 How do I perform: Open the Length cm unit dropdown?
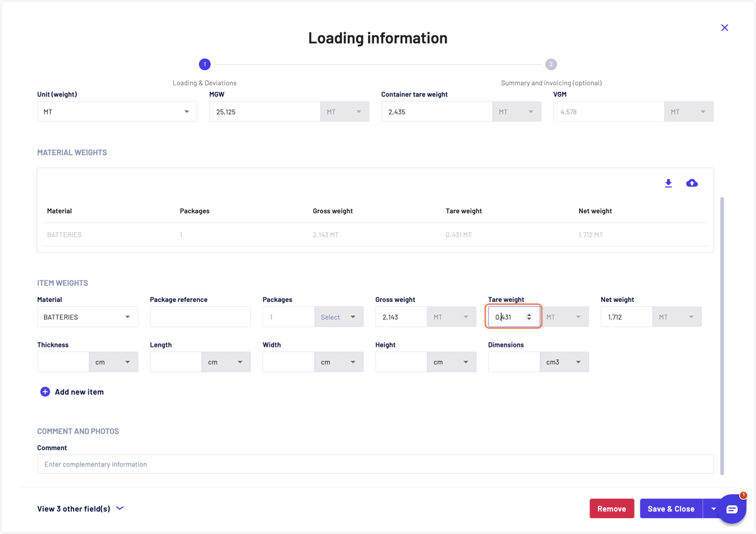pos(226,362)
